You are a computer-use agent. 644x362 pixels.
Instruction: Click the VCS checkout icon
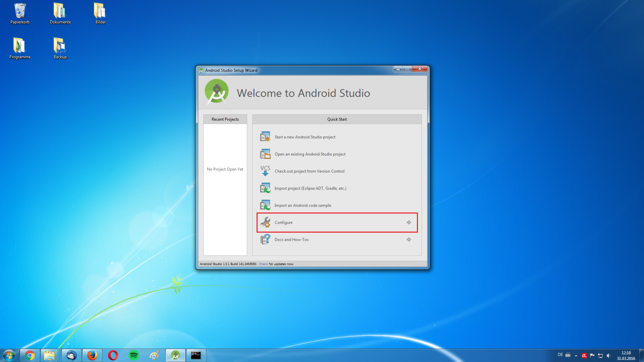pyautogui.click(x=265, y=171)
